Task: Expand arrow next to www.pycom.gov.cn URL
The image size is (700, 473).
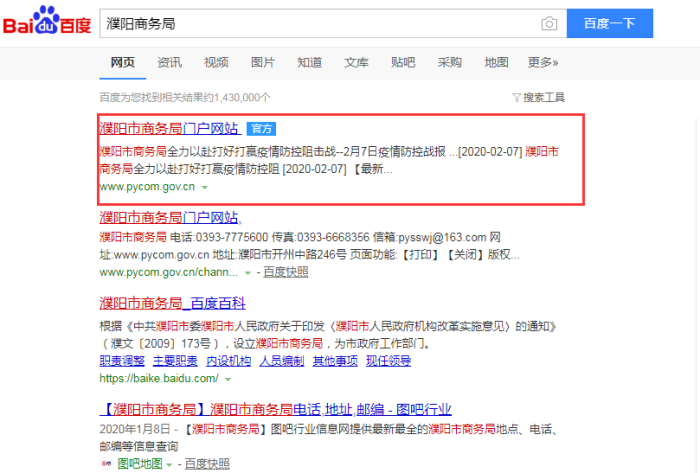Action: pyautogui.click(x=204, y=187)
